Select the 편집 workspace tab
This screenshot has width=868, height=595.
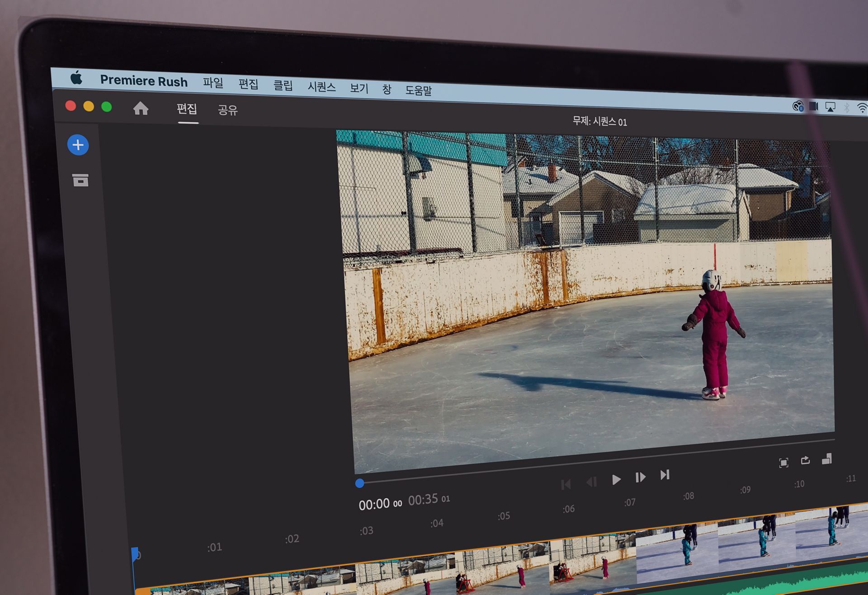187,109
